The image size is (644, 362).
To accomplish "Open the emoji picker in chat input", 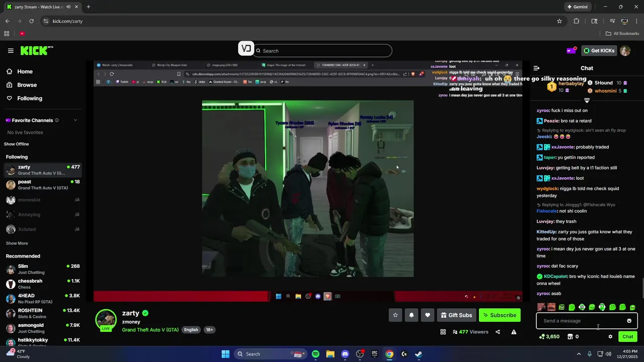I will [629, 321].
